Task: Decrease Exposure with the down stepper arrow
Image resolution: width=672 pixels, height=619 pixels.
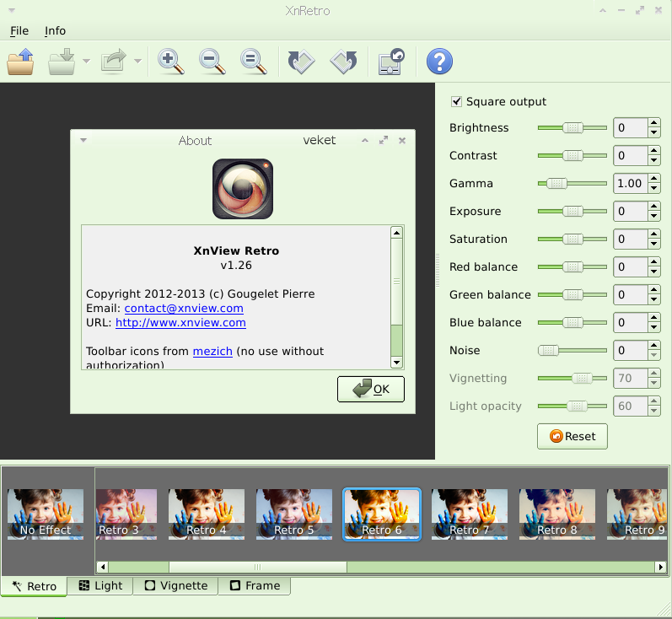Action: click(x=653, y=216)
